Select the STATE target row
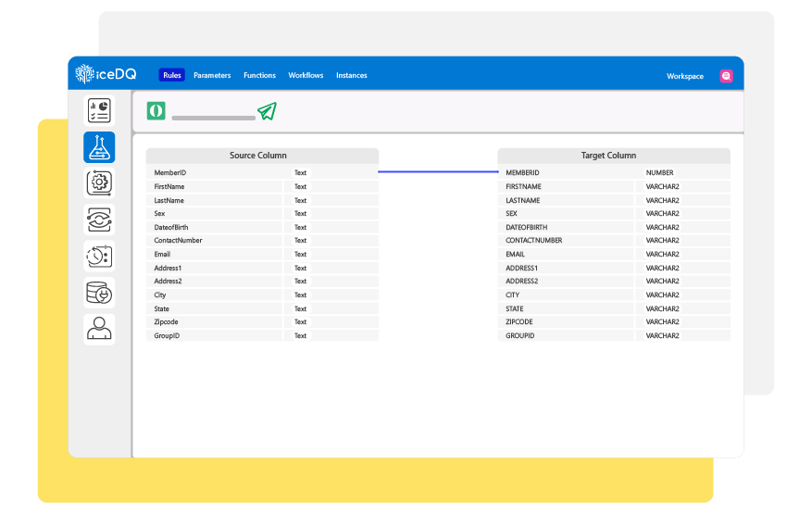Image resolution: width=812 pixels, height=514 pixels. (614, 308)
